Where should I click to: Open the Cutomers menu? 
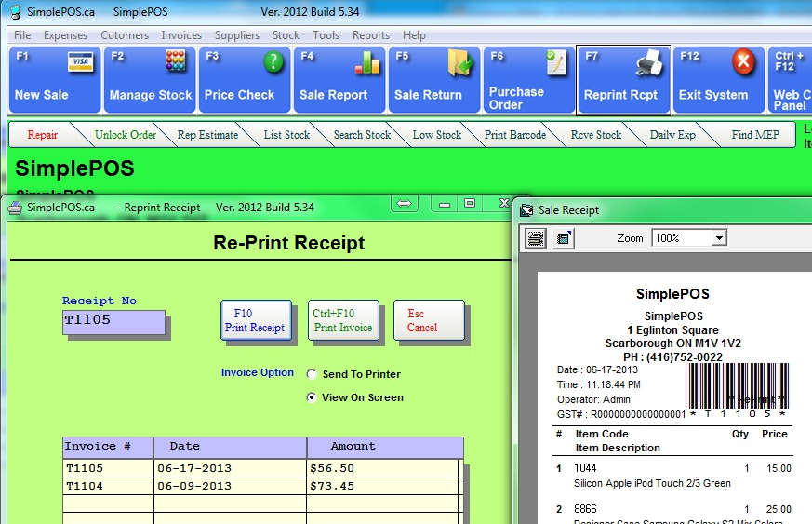[x=125, y=35]
